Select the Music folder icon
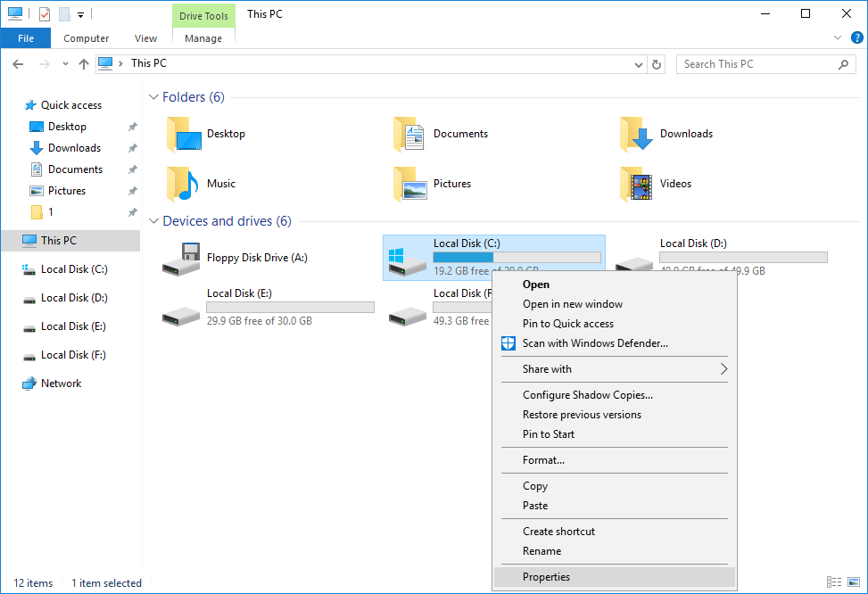Viewport: 868px width, 594px height. click(x=183, y=184)
